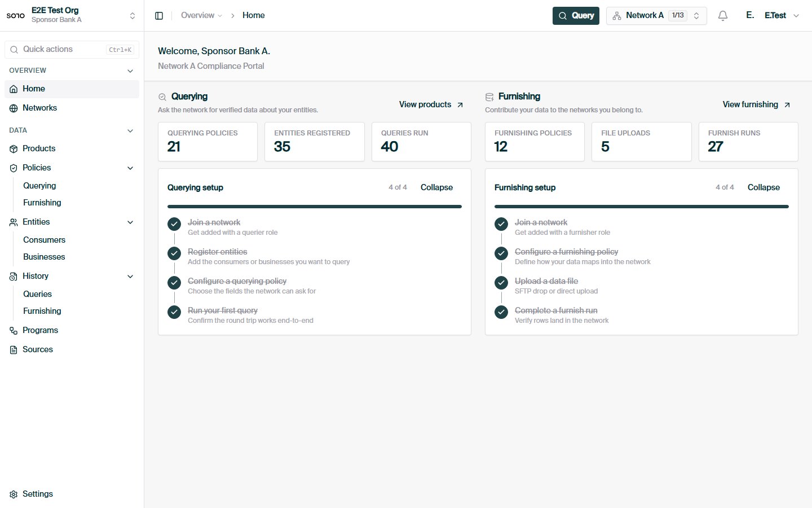Click the Upload a data file checkmark
812x508 pixels.
point(501,283)
